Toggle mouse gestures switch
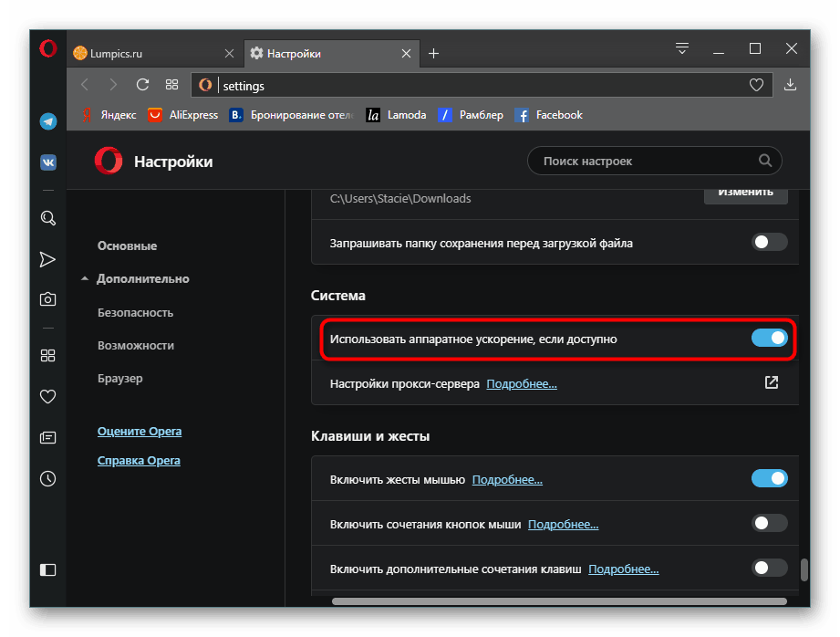Image resolution: width=840 pixels, height=637 pixels. 769,478
